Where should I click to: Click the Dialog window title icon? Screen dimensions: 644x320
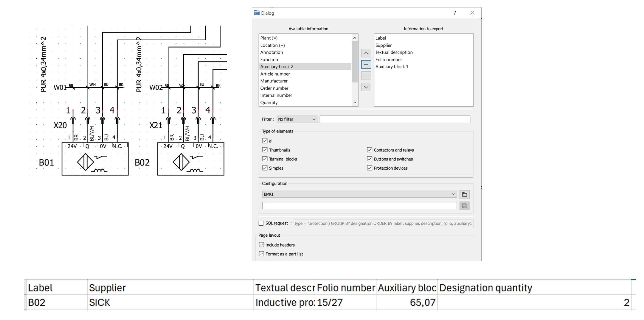pyautogui.click(x=257, y=13)
